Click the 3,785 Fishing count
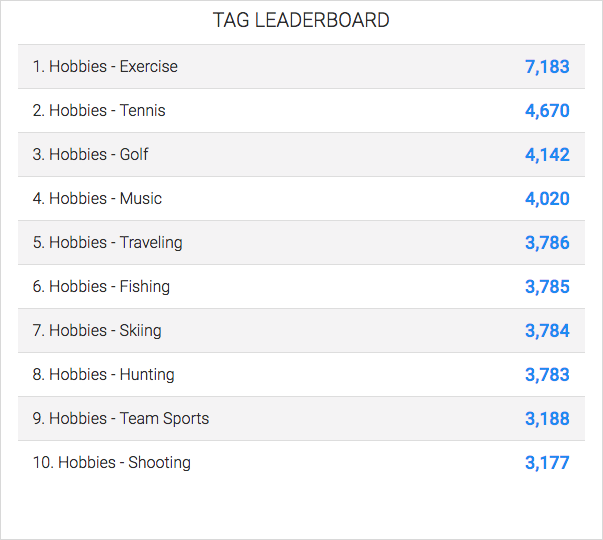The width and height of the screenshot is (603, 540). point(547,287)
